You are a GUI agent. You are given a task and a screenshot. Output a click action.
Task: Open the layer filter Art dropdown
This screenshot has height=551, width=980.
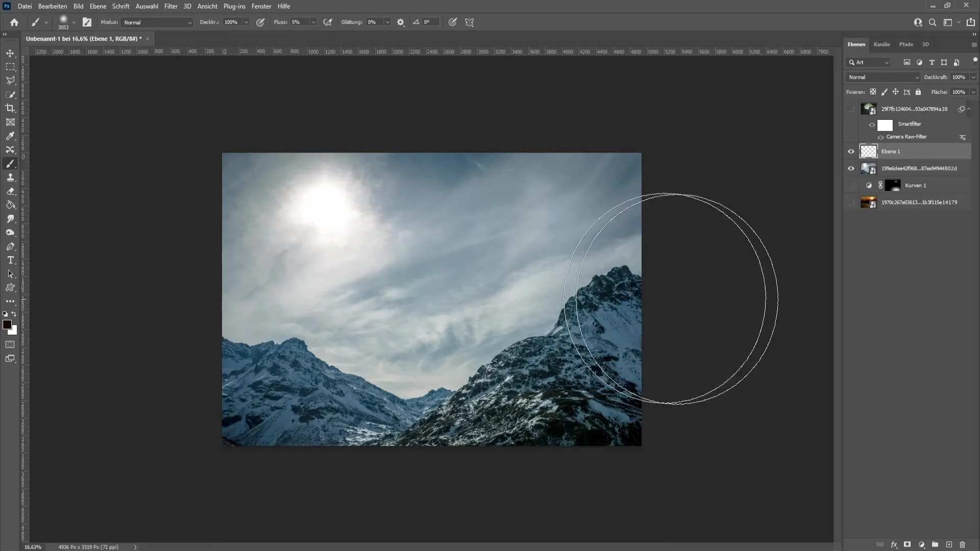coord(869,62)
